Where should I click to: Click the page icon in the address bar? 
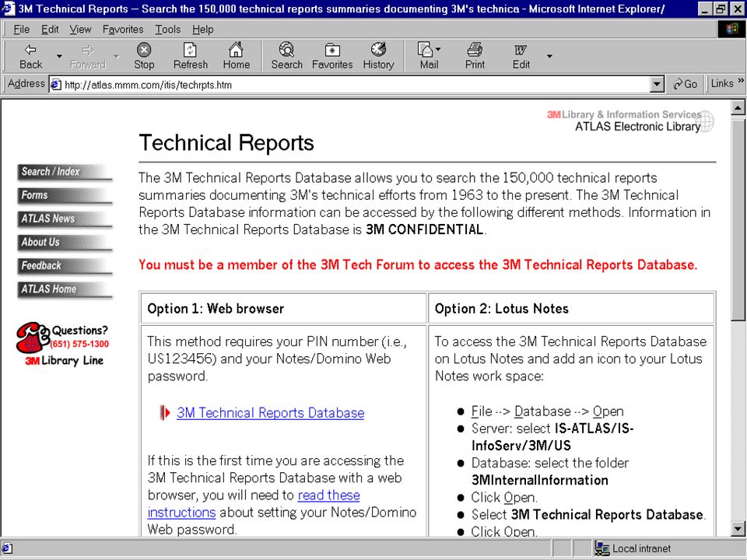(56, 85)
